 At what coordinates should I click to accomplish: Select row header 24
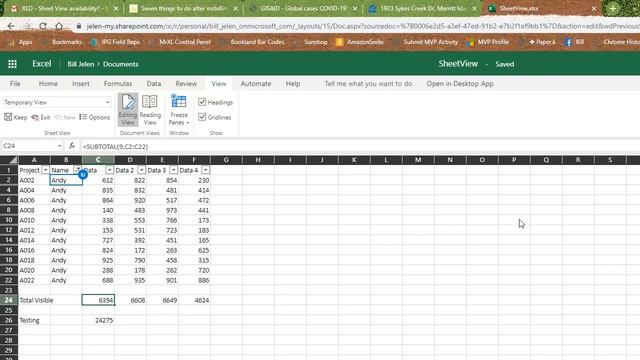[x=9, y=300]
